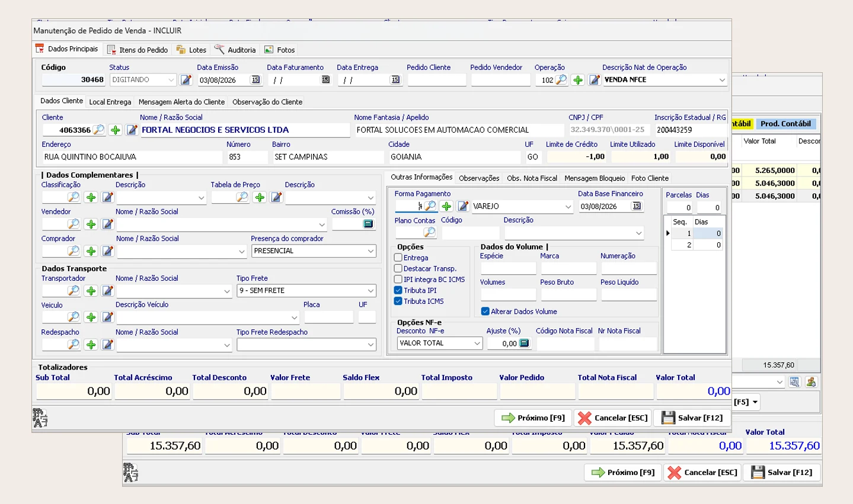Click Salvar [F12] in front window
This screenshot has height=504, width=853.
(x=692, y=418)
